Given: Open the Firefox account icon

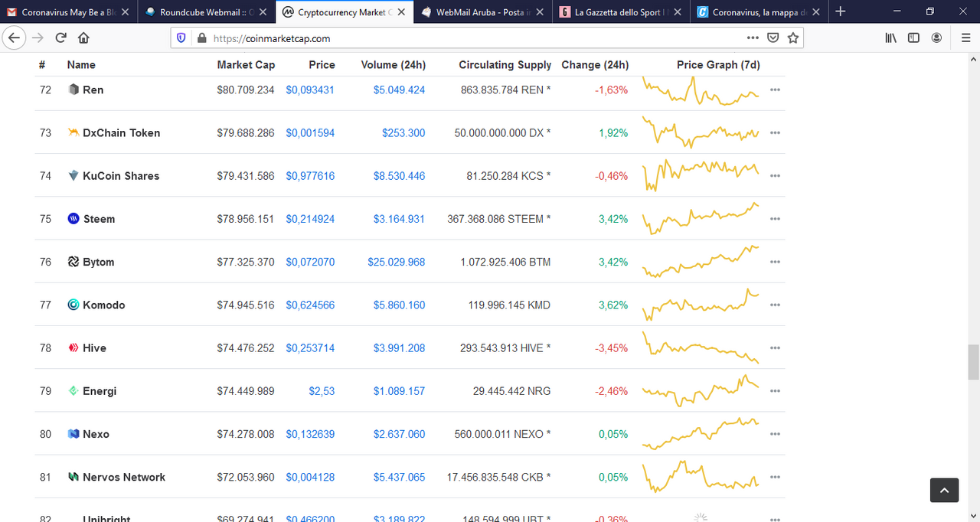Looking at the screenshot, I should click(936, 38).
